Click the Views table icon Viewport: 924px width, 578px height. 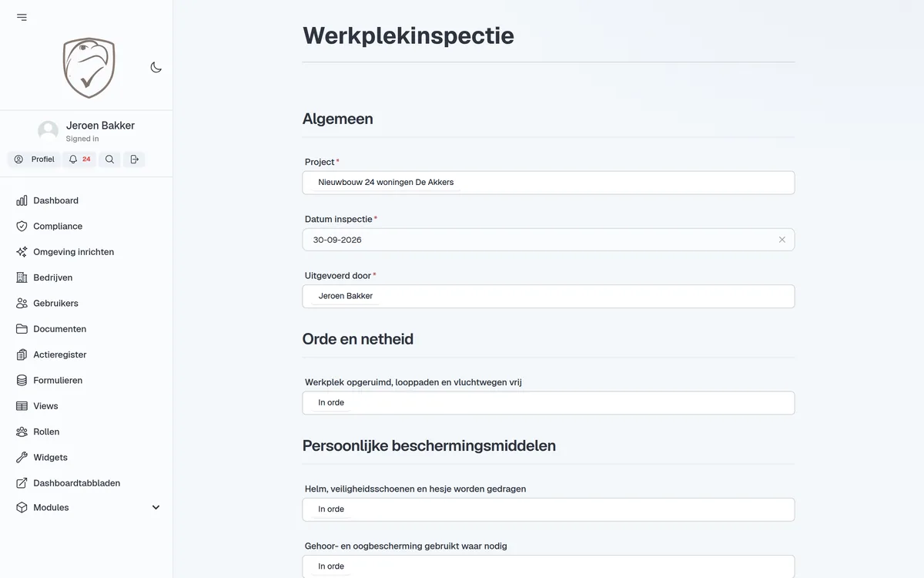pos(22,406)
